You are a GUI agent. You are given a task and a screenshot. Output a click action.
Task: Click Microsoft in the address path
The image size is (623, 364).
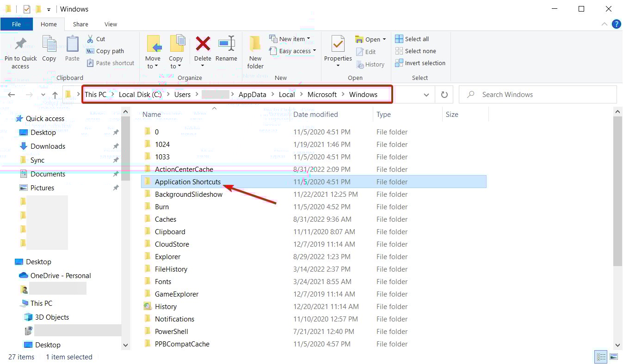tap(322, 94)
